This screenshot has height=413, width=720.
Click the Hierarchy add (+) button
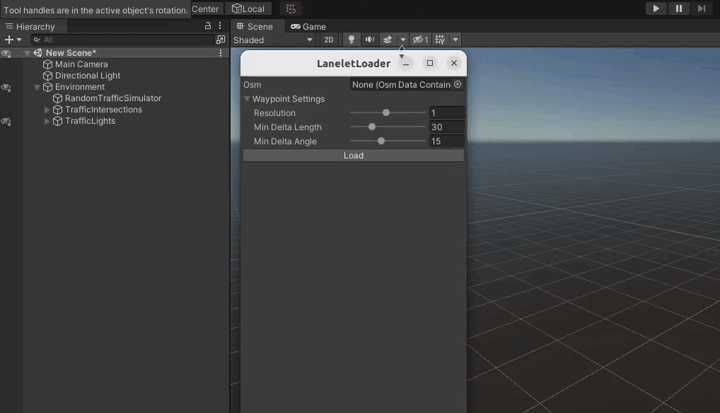coord(8,40)
